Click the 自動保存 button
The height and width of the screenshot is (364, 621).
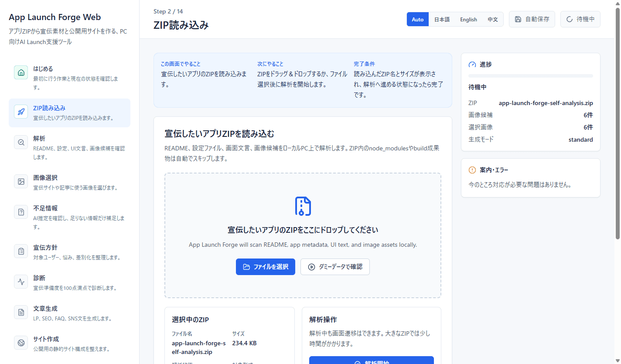point(532,19)
